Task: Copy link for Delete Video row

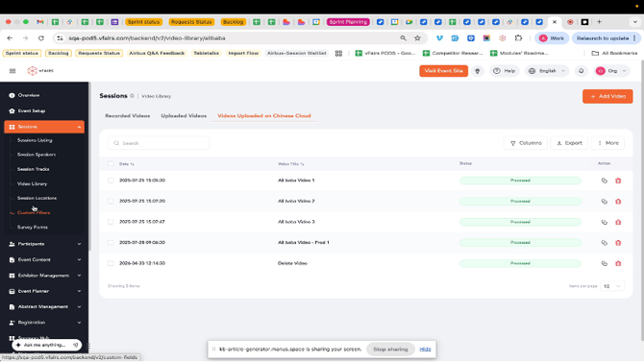Action: pyautogui.click(x=605, y=263)
